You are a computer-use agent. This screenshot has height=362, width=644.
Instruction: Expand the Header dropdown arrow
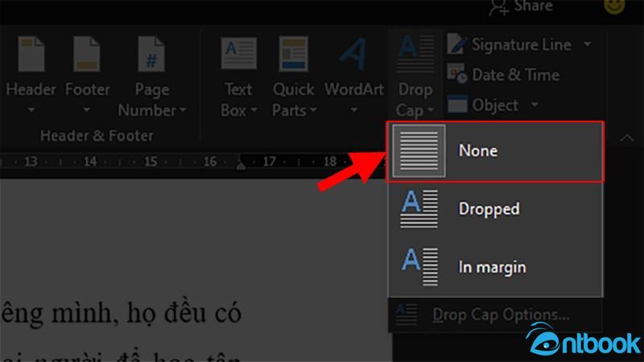point(31,110)
